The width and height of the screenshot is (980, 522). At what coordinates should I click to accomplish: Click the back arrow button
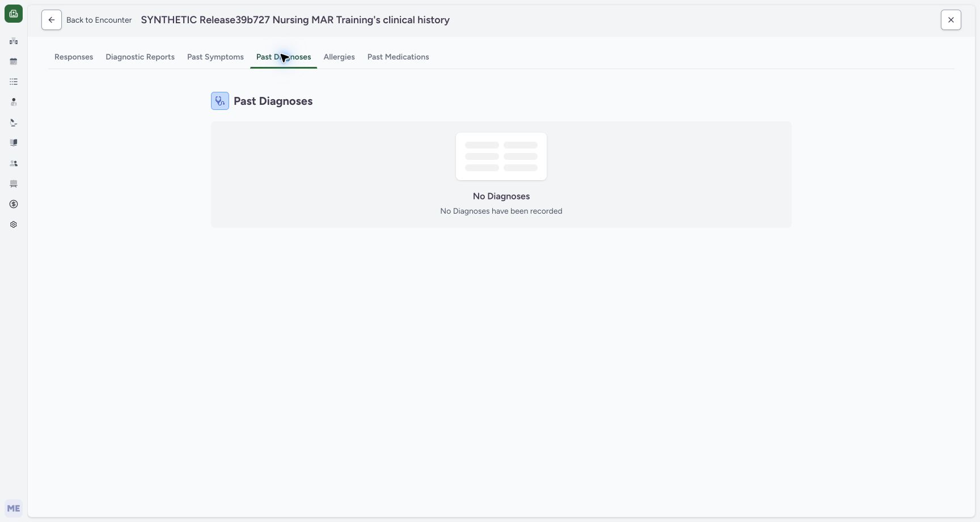coord(52,20)
